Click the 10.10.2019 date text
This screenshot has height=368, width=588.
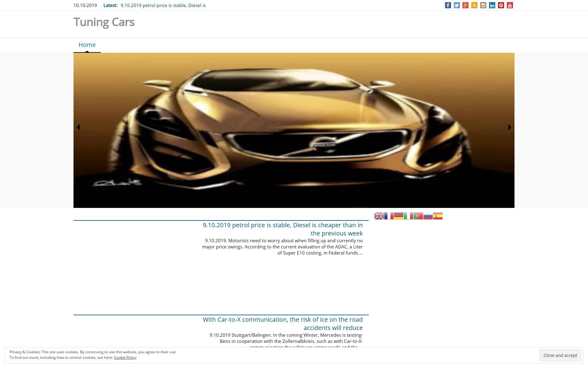point(85,6)
